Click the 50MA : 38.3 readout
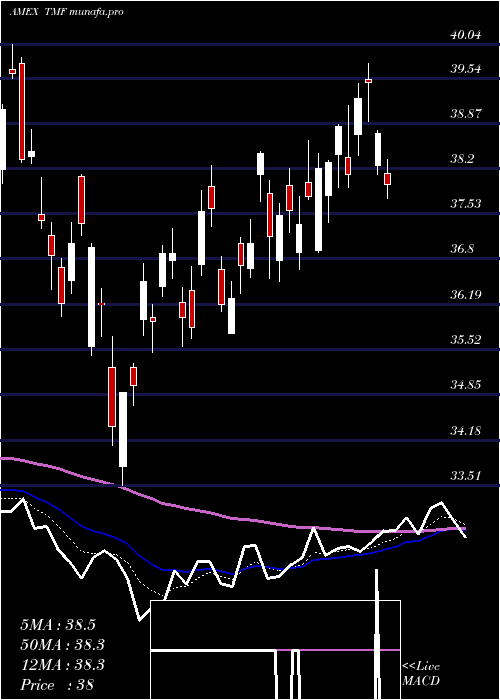Image resolution: width=500 pixels, height=700 pixels. tap(62, 645)
